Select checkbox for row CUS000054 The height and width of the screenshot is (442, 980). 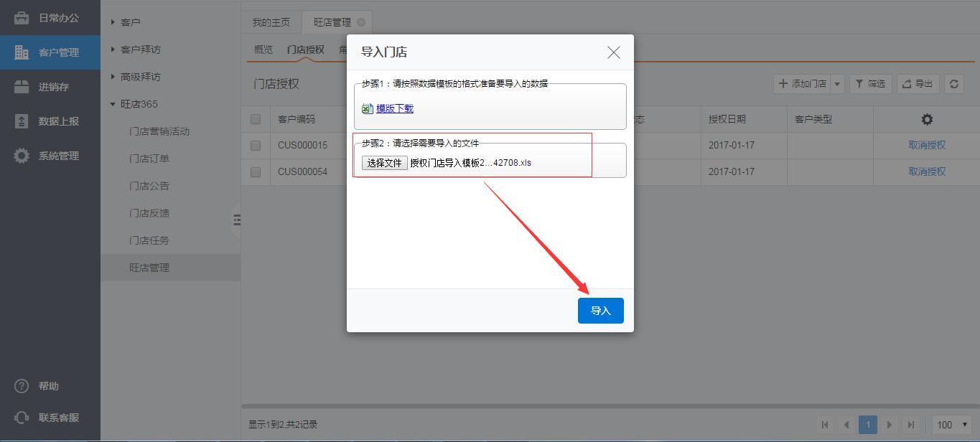click(256, 171)
